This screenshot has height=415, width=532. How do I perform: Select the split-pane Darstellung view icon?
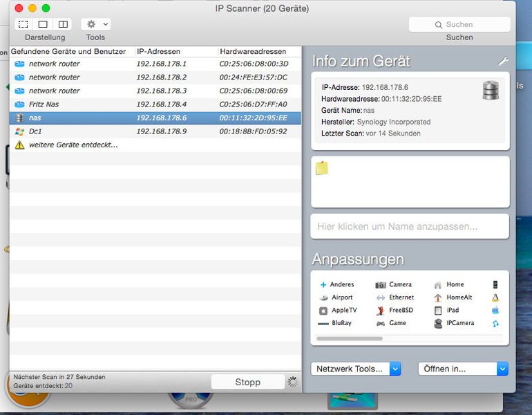tap(63, 24)
